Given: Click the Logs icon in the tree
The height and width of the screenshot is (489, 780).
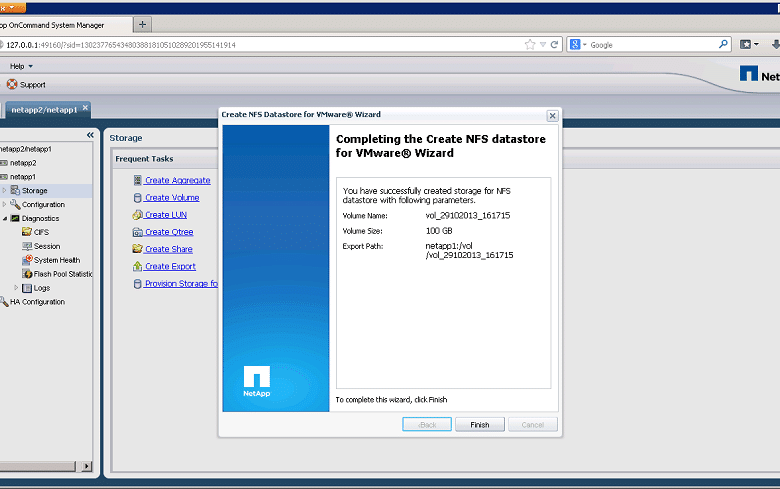Looking at the screenshot, I should (x=27, y=288).
